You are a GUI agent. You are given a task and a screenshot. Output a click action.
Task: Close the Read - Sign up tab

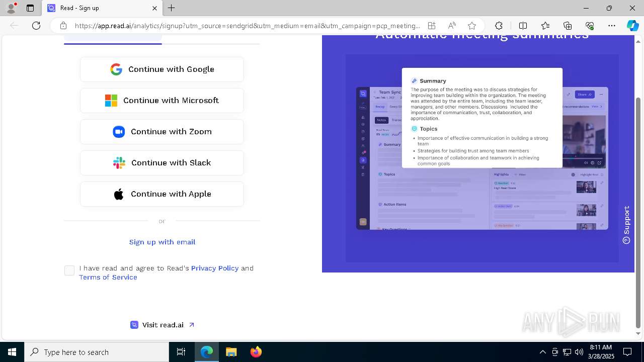point(154,8)
